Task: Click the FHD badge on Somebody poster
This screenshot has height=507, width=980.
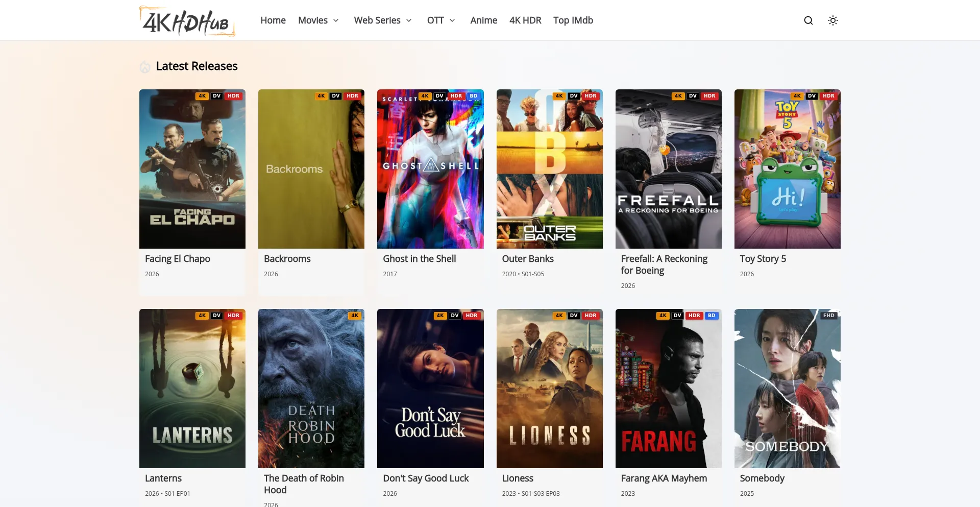Action: click(828, 316)
